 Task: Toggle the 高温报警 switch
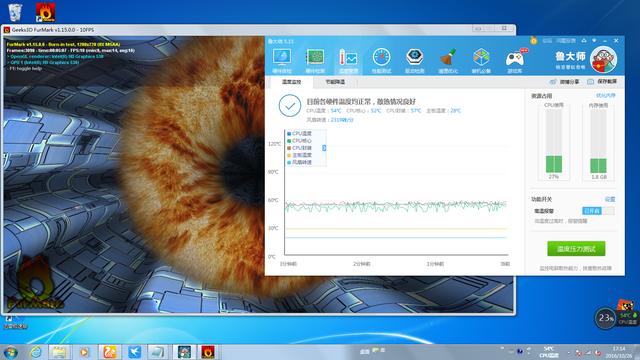tap(598, 211)
